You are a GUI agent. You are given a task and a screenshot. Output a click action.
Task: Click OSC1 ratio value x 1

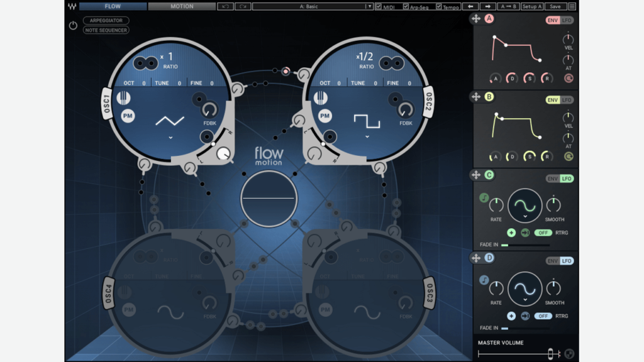167,57
